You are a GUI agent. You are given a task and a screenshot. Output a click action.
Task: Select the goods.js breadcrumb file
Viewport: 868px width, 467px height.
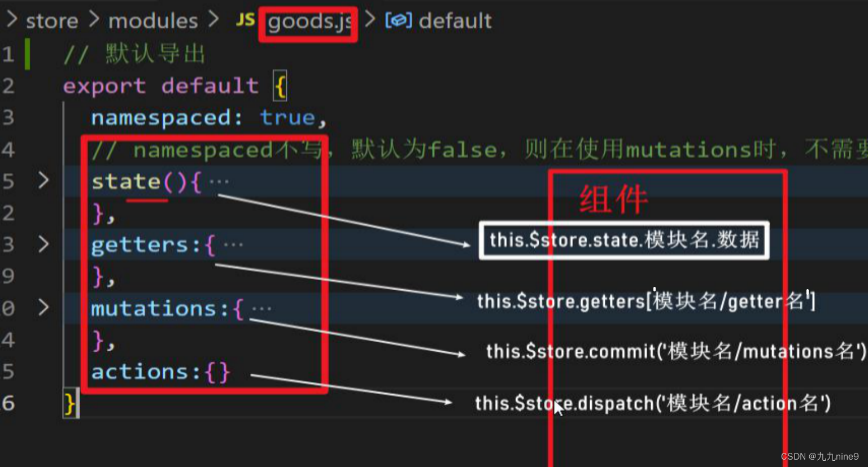[309, 22]
